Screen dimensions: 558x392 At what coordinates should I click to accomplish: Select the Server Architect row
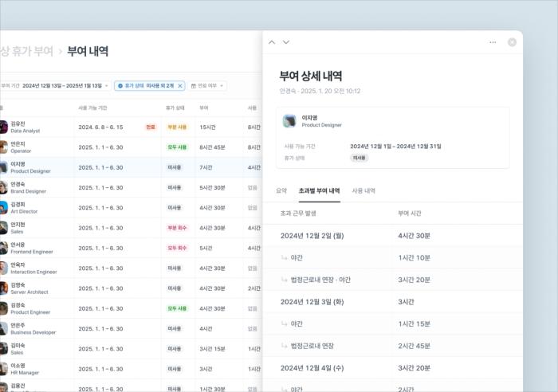[131, 288]
